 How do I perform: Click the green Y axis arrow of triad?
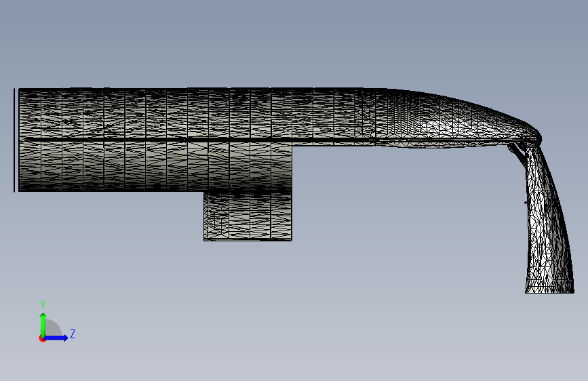point(43,325)
